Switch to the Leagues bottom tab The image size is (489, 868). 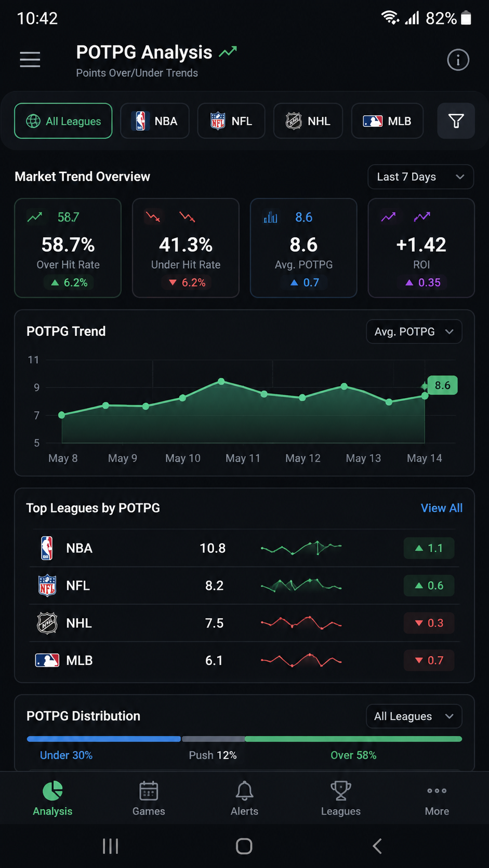pos(341,798)
